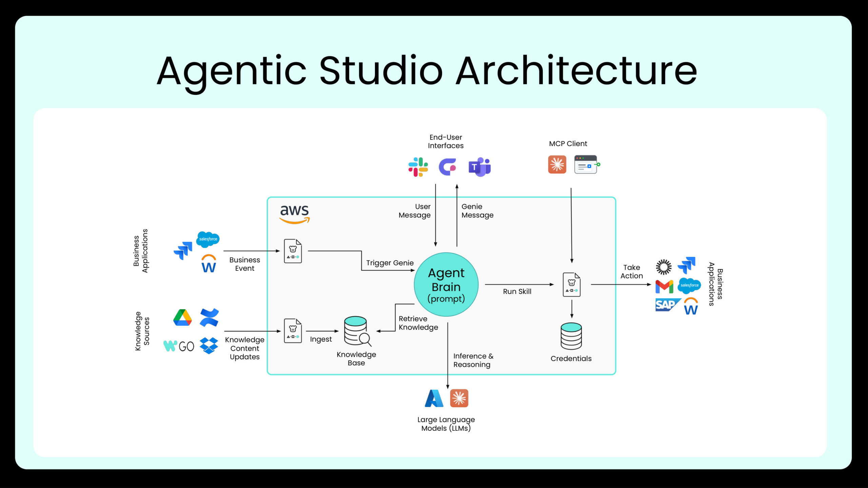Click the MCP Client label

point(568,144)
